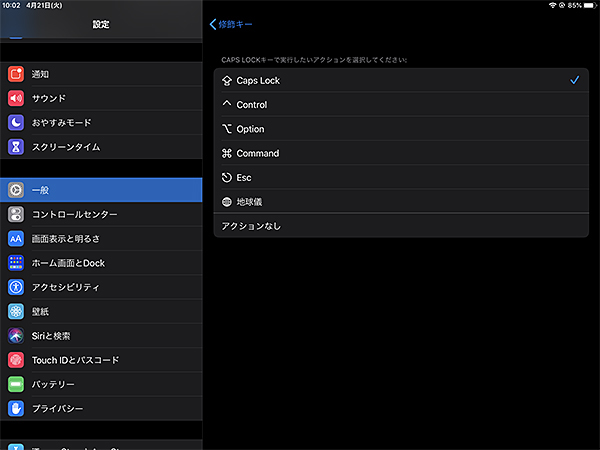Tap the サウンド speaker icon

16,98
